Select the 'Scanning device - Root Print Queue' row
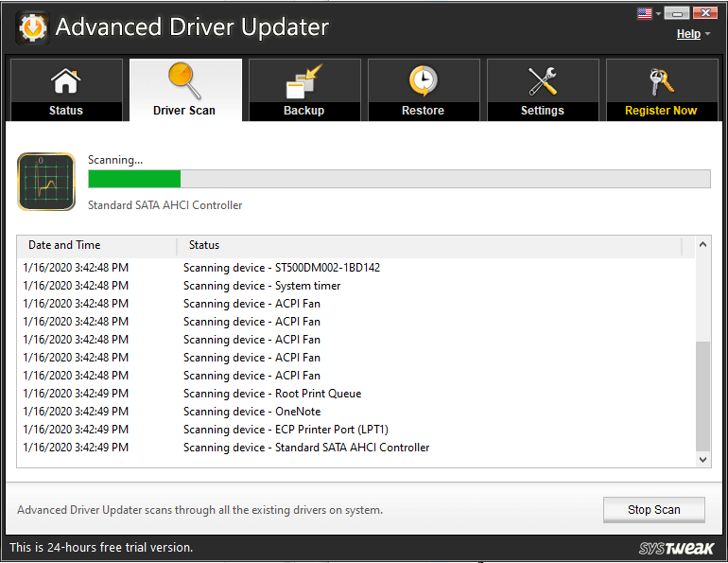728x563 pixels. pos(355,394)
